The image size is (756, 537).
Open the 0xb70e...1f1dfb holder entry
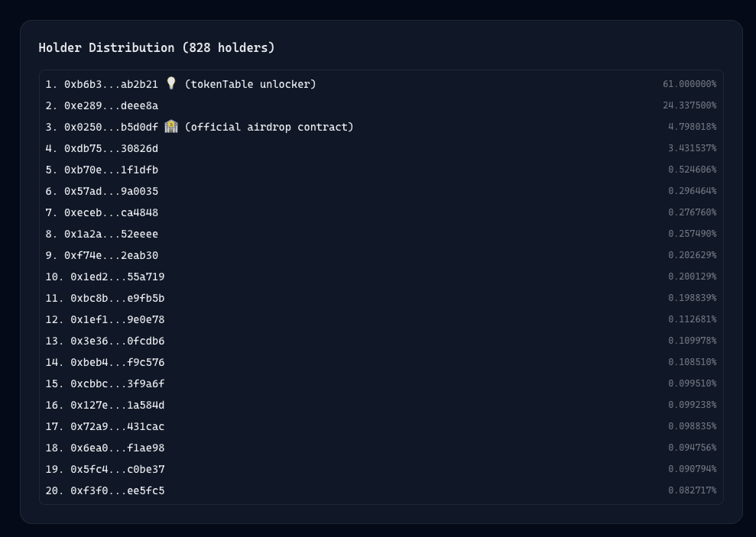(x=111, y=170)
